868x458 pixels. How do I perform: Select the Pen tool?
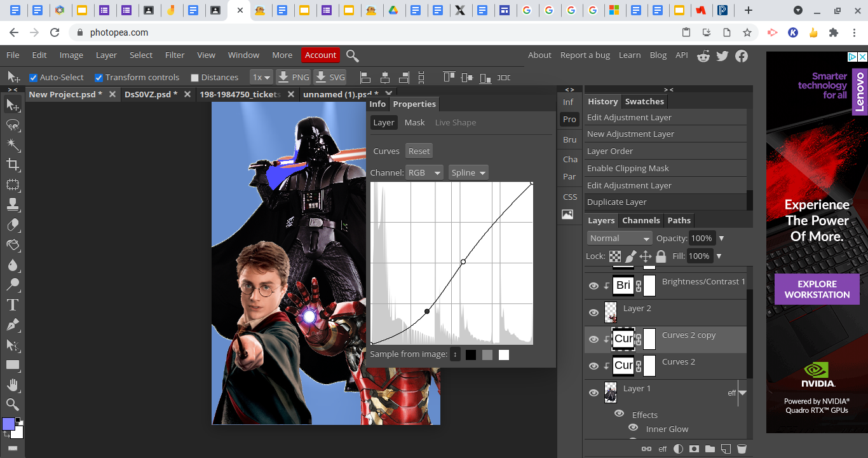13,324
